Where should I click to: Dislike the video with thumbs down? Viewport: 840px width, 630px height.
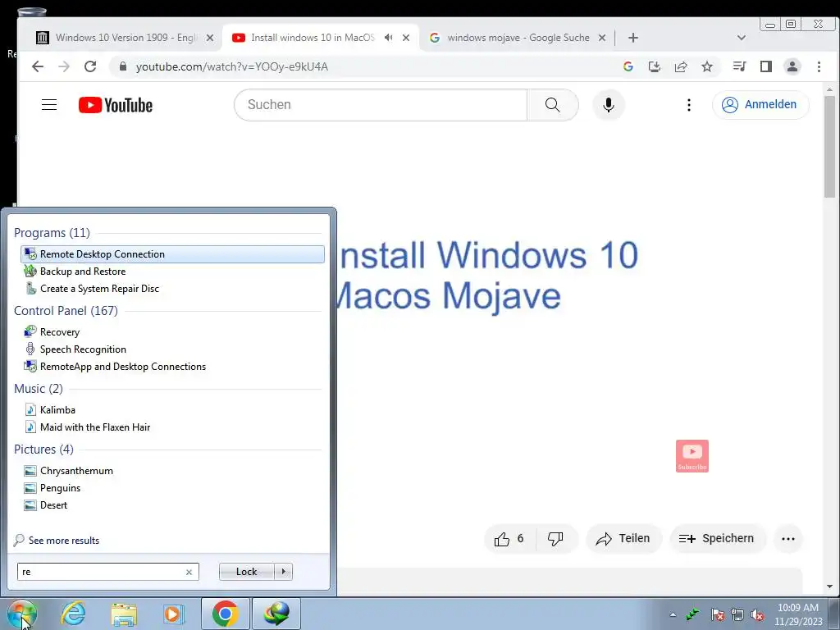tap(556, 539)
